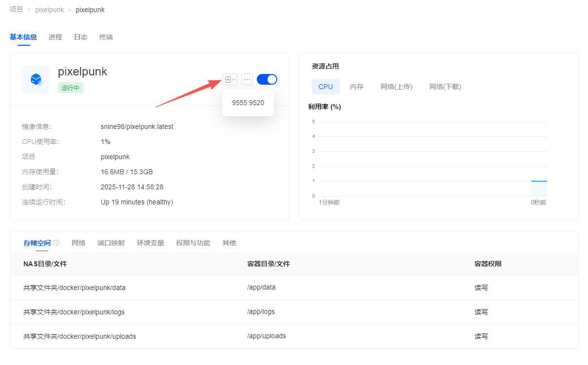This screenshot has width=588, height=365.
Task: Toggle the container running switch off
Action: 267,79
